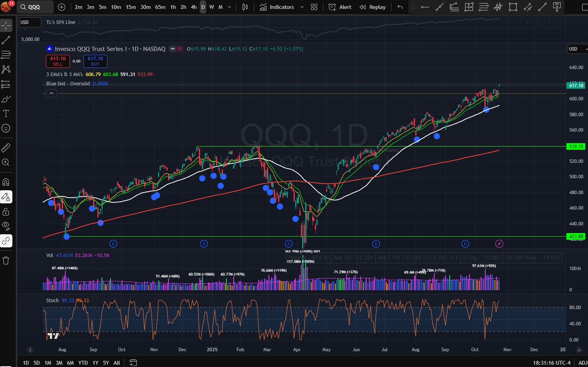Toggle lock all drawings

(6, 211)
